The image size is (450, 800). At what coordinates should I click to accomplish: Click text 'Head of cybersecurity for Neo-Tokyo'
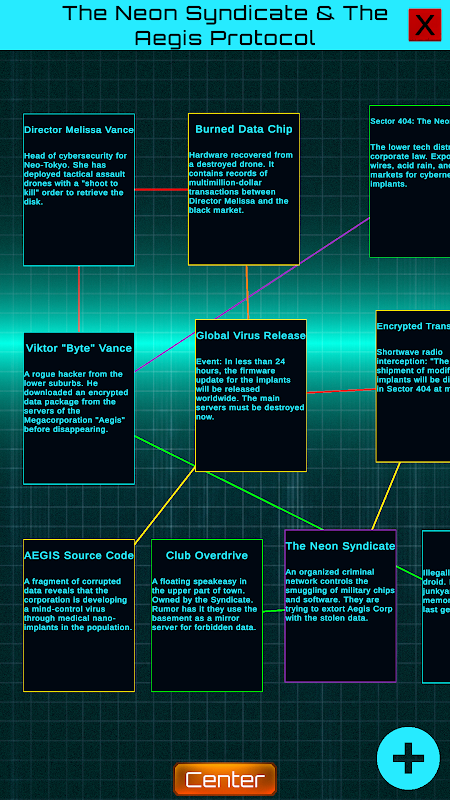coord(75,161)
